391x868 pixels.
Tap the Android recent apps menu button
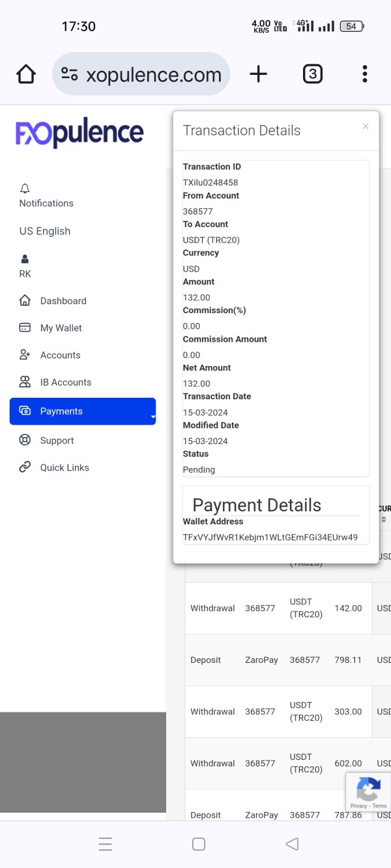106,844
